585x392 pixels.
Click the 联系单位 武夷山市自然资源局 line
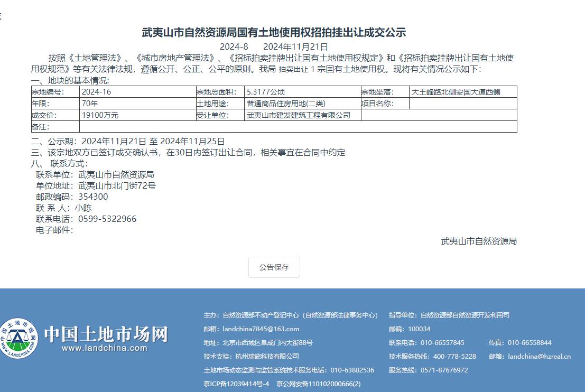pos(95,174)
